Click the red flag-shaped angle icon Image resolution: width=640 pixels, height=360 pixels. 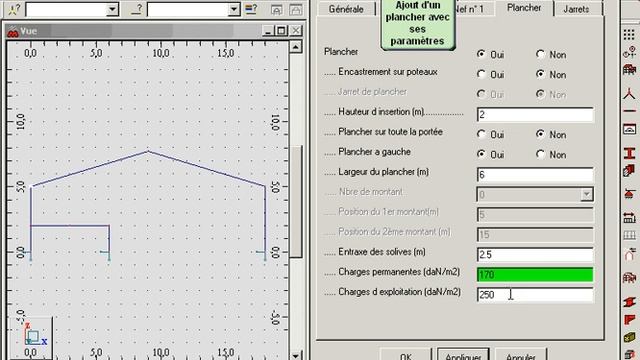[629, 320]
